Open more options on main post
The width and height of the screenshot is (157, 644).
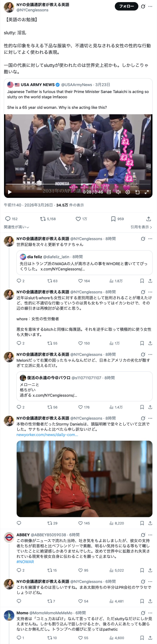[x=150, y=6]
